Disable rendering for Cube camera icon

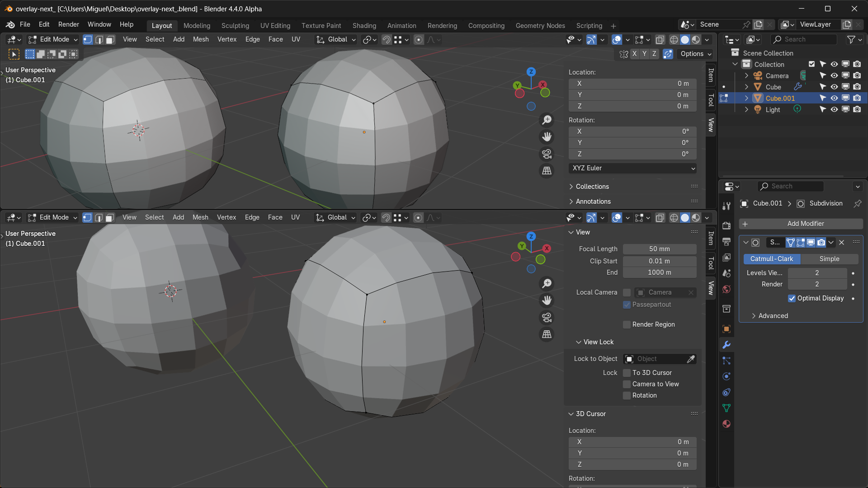tap(857, 87)
